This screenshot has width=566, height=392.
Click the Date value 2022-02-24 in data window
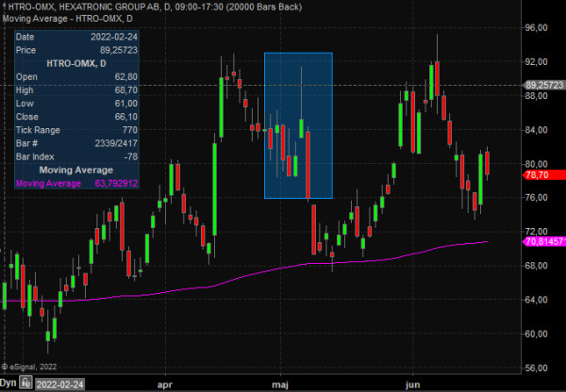(114, 37)
